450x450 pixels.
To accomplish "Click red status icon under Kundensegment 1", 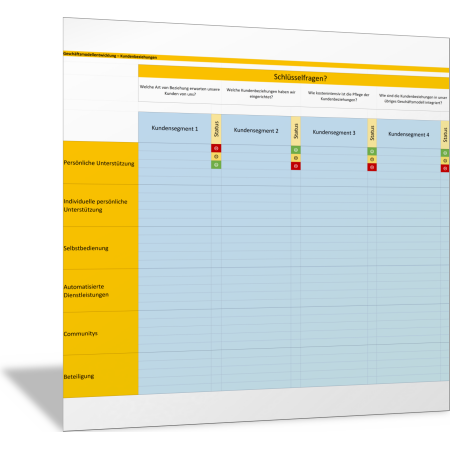I will point(216,148).
